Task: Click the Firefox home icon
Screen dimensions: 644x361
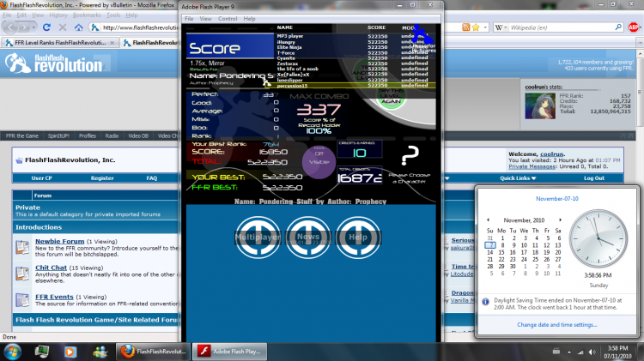Action: [78, 27]
